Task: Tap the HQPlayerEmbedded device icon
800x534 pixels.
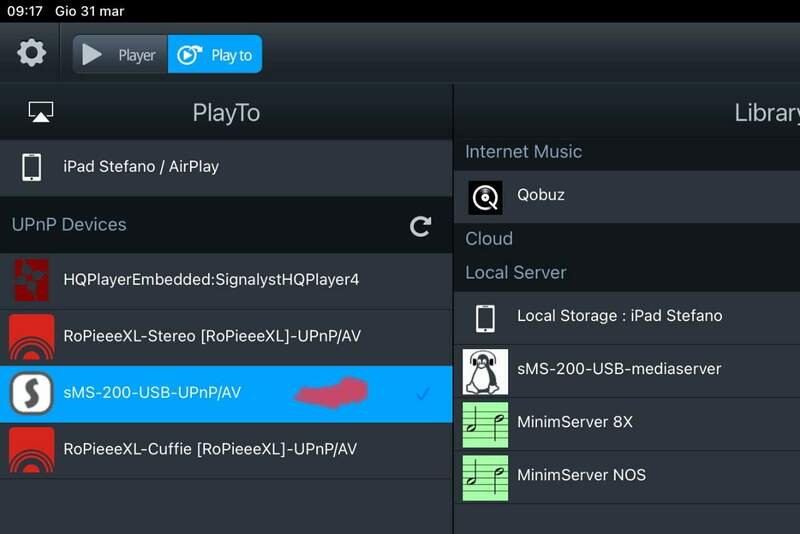Action: (31, 280)
